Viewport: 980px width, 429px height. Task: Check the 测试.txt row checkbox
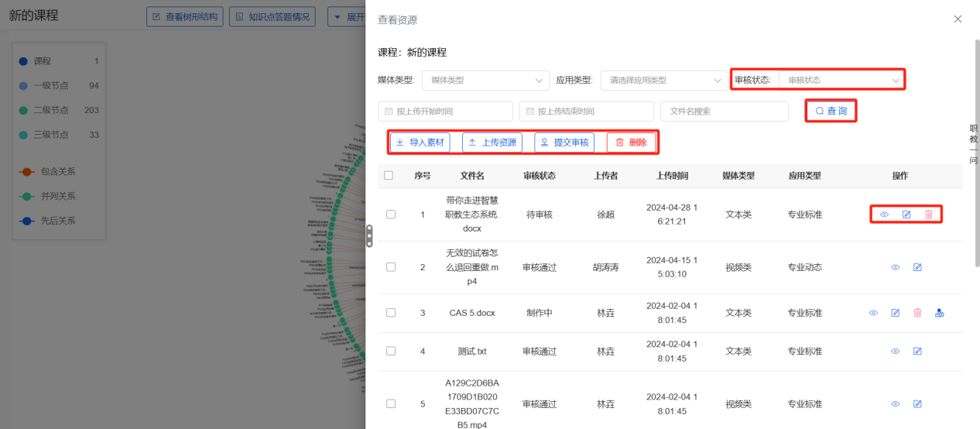tap(391, 351)
